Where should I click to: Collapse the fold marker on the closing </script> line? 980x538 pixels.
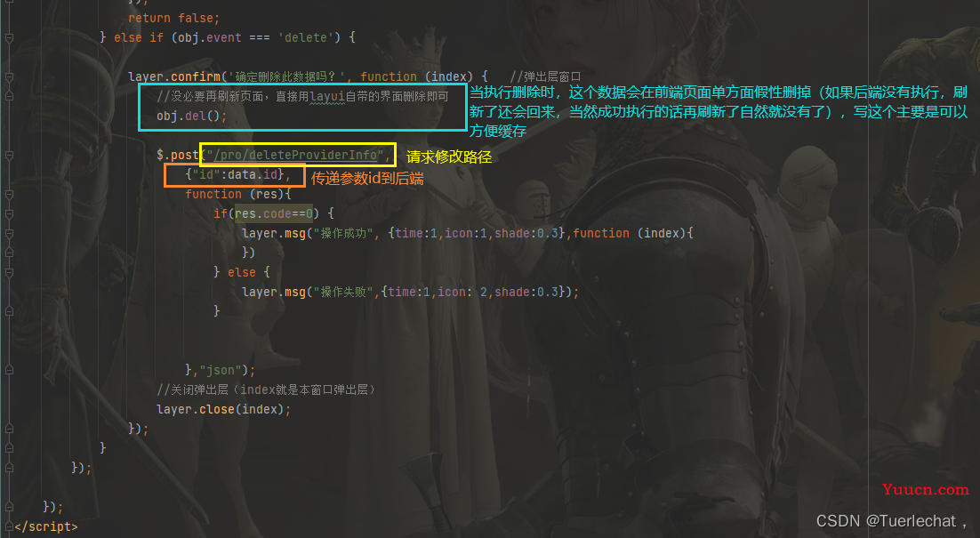pos(10,526)
